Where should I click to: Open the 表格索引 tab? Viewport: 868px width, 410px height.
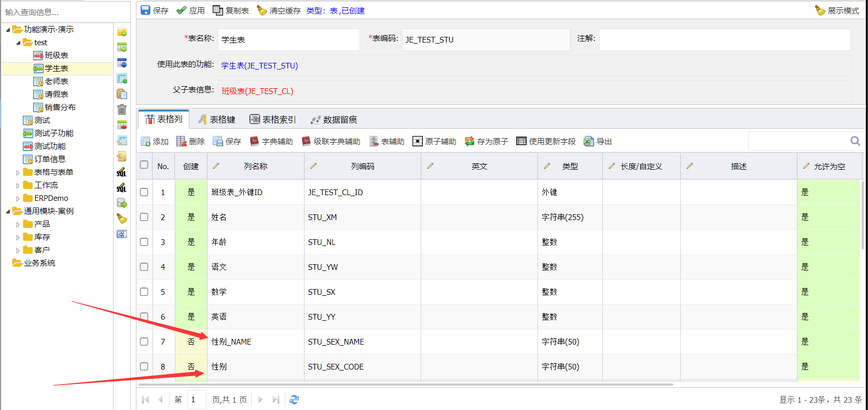(x=272, y=119)
